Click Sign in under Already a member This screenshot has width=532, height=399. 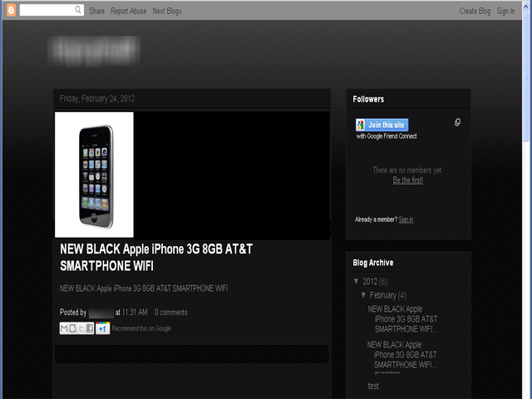406,219
